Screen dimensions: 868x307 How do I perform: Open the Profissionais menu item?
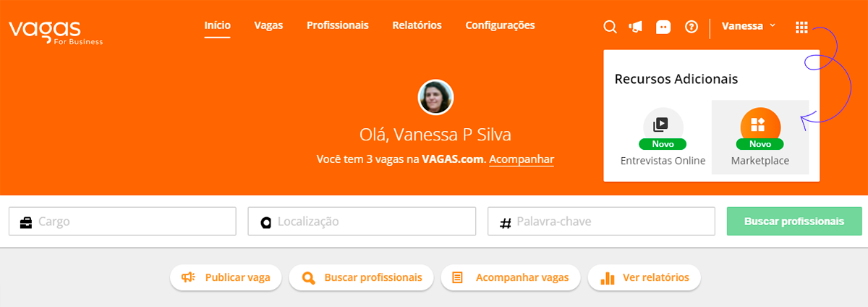tap(338, 25)
